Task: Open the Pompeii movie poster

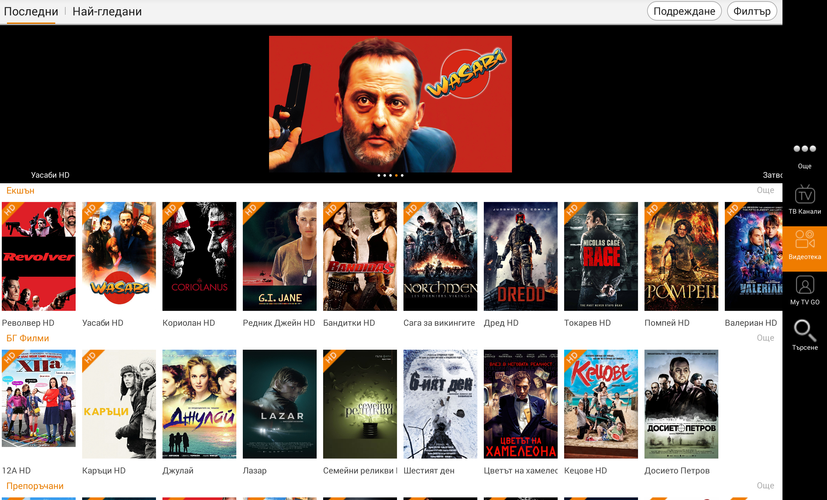Action: [681, 256]
